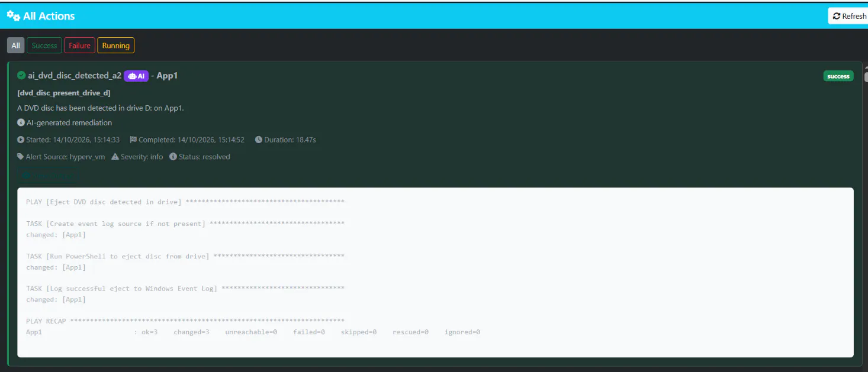Show all actions with the All filter
Viewport: 868px width, 372px height.
pyautogui.click(x=15, y=46)
